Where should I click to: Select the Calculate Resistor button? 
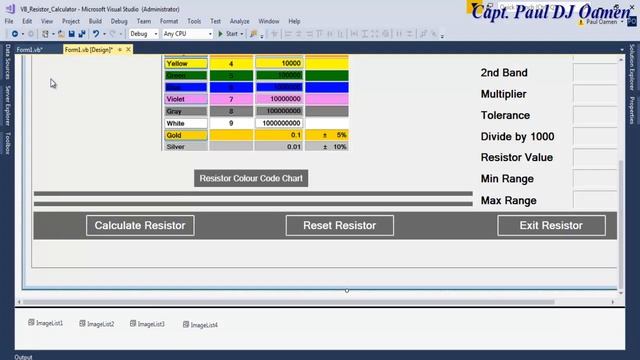pos(140,225)
